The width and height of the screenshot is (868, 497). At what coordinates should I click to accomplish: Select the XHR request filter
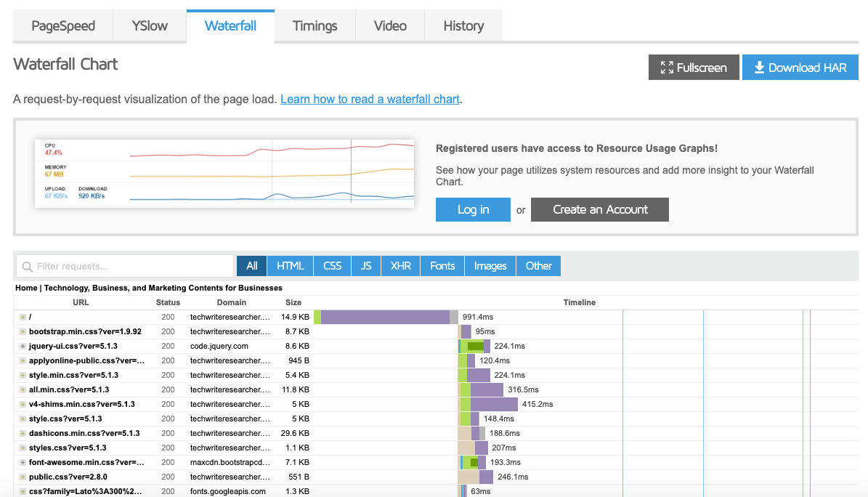click(x=400, y=265)
